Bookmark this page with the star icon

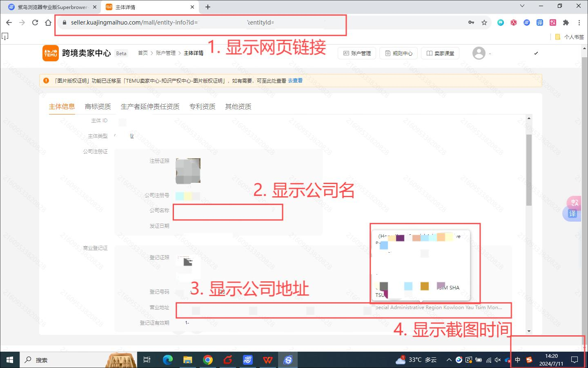pos(484,22)
